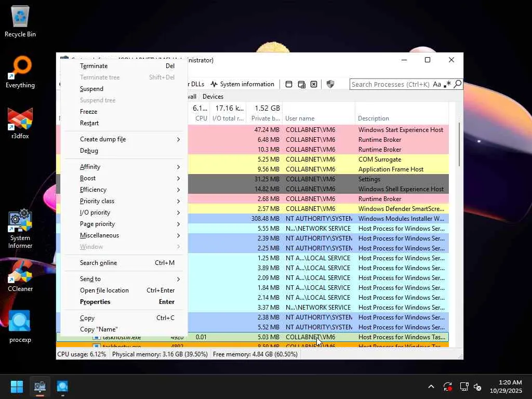Expand the I/O priority submenu
This screenshot has height=399, width=532.
click(x=124, y=212)
